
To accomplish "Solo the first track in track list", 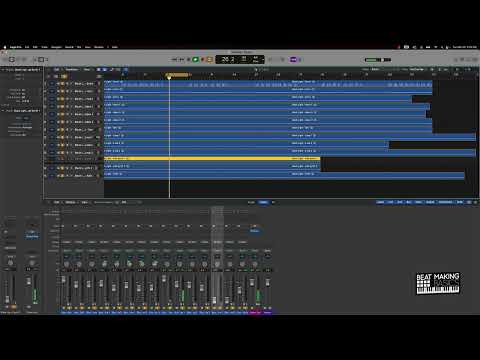I will coord(62,83).
